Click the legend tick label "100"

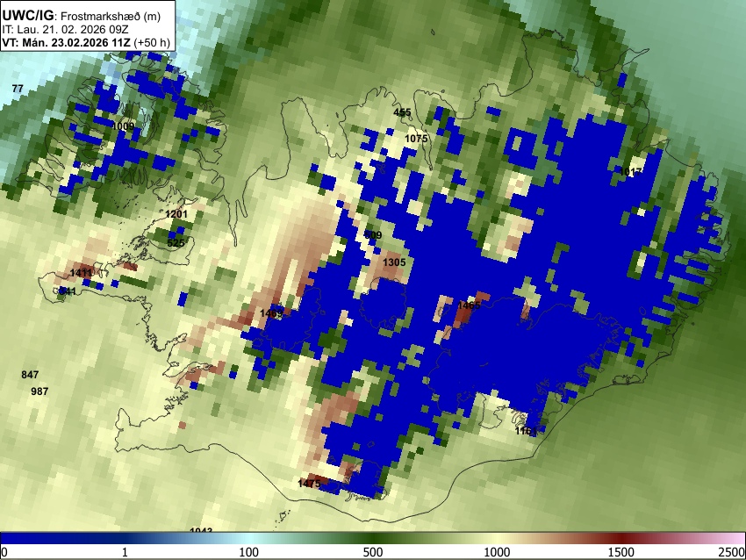coord(249,552)
